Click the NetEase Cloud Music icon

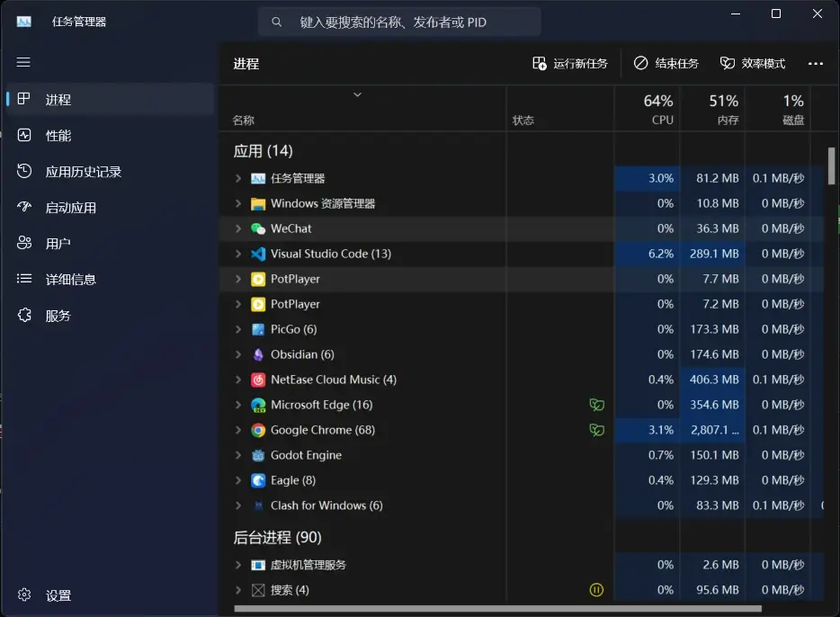(258, 380)
